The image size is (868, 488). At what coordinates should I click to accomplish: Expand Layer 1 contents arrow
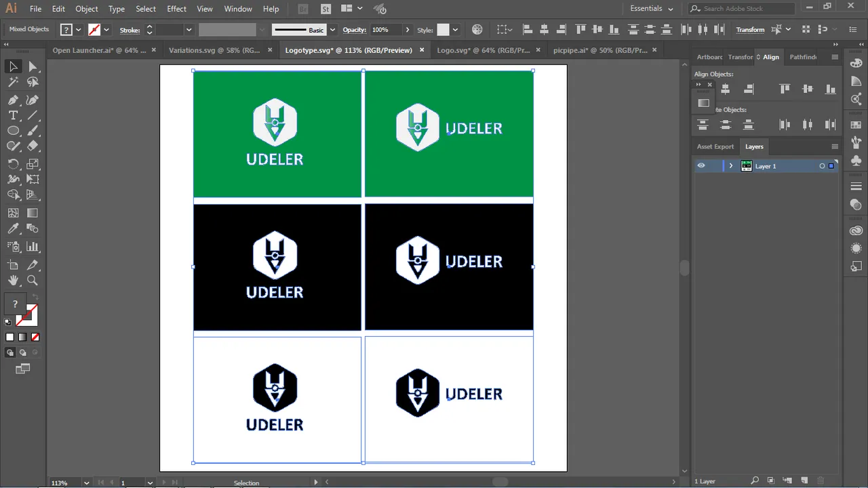click(x=730, y=166)
